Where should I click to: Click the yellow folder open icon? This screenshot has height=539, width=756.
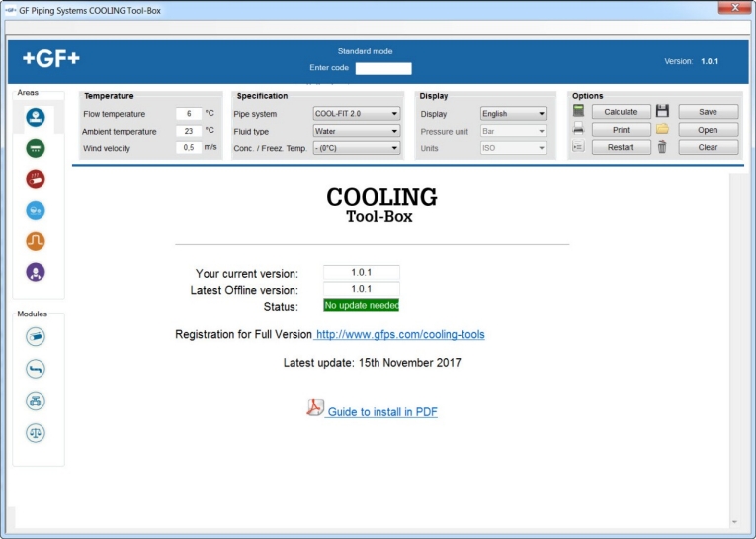click(662, 129)
